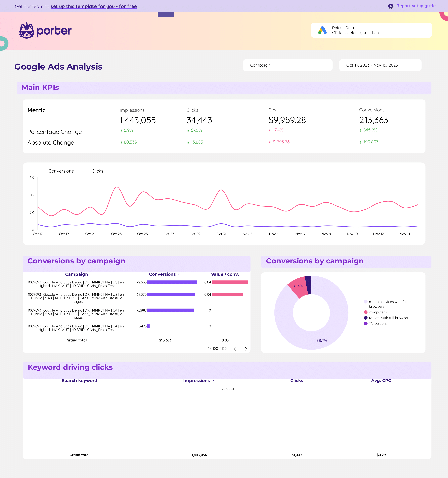This screenshot has height=478, width=448.
Task: Click the Google Ads icon in Default Data selector
Action: [x=323, y=30]
